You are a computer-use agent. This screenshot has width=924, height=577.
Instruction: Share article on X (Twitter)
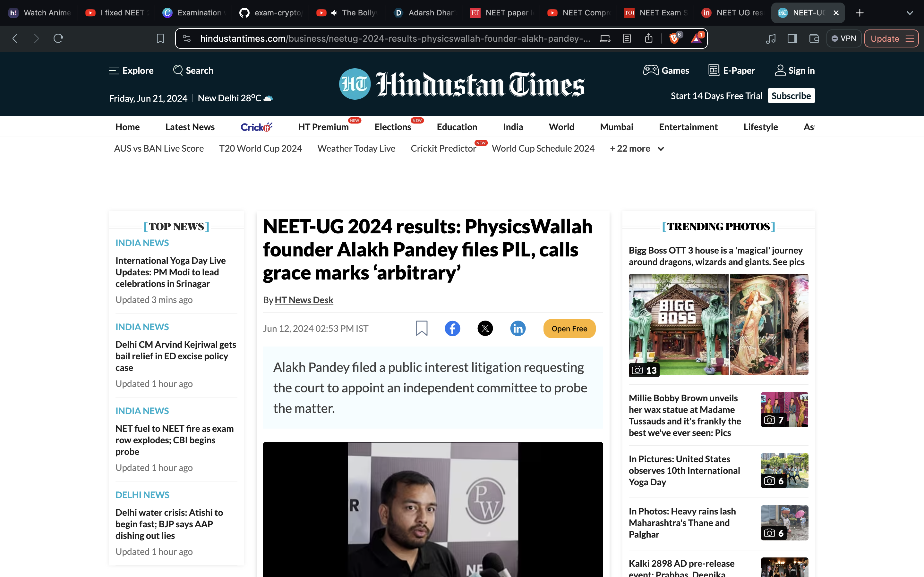point(485,329)
